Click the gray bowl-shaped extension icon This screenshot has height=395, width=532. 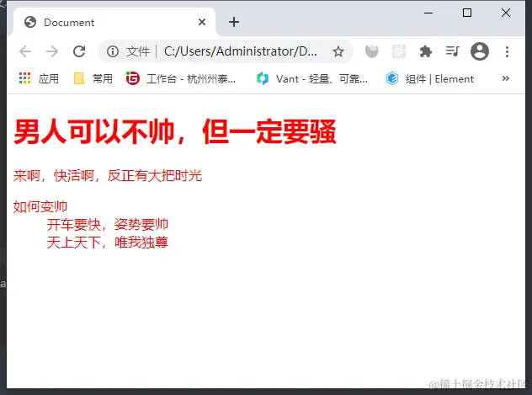(x=372, y=51)
